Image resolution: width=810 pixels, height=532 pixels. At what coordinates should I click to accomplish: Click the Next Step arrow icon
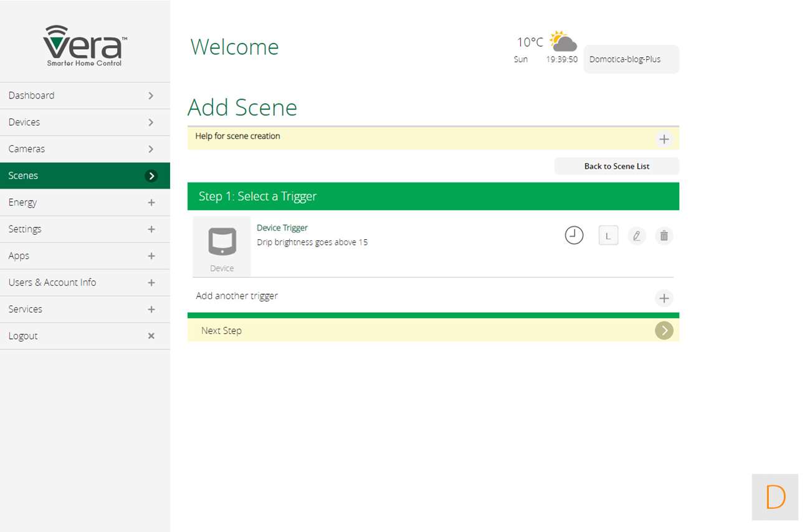click(x=664, y=330)
